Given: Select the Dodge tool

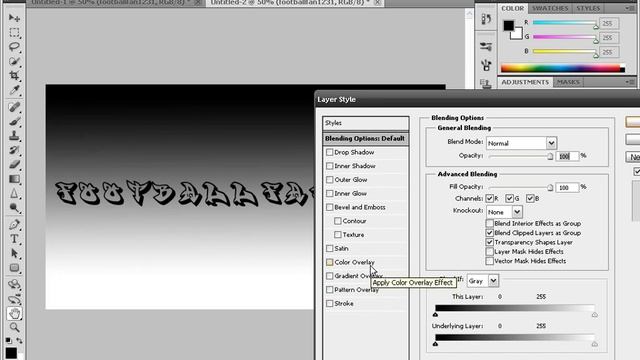Looking at the screenshot, I should (14, 208).
